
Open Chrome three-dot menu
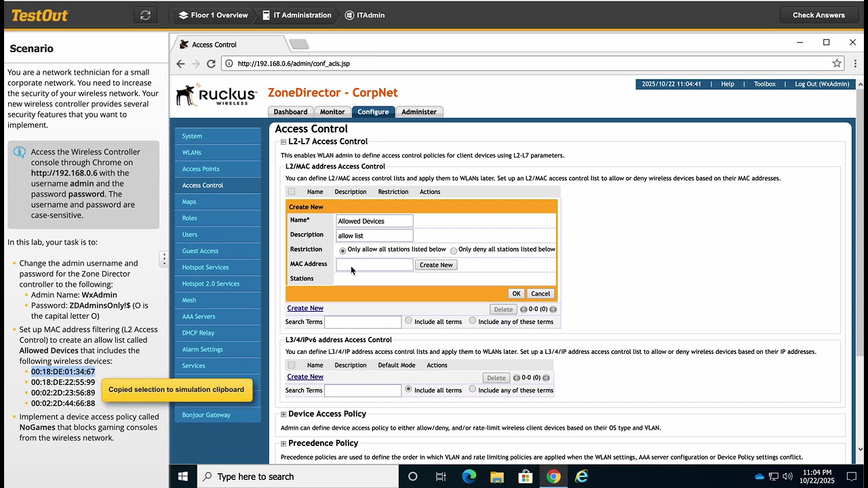855,64
